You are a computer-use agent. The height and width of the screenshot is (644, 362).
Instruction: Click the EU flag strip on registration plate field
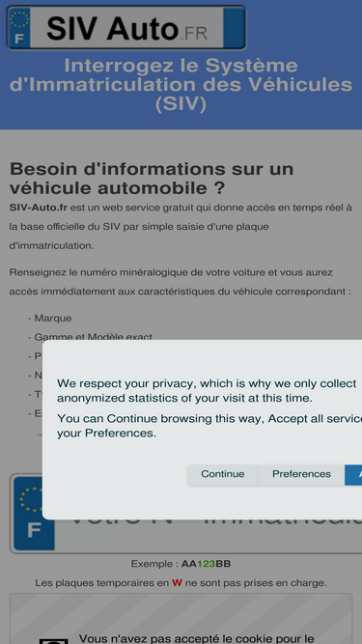click(x=34, y=514)
